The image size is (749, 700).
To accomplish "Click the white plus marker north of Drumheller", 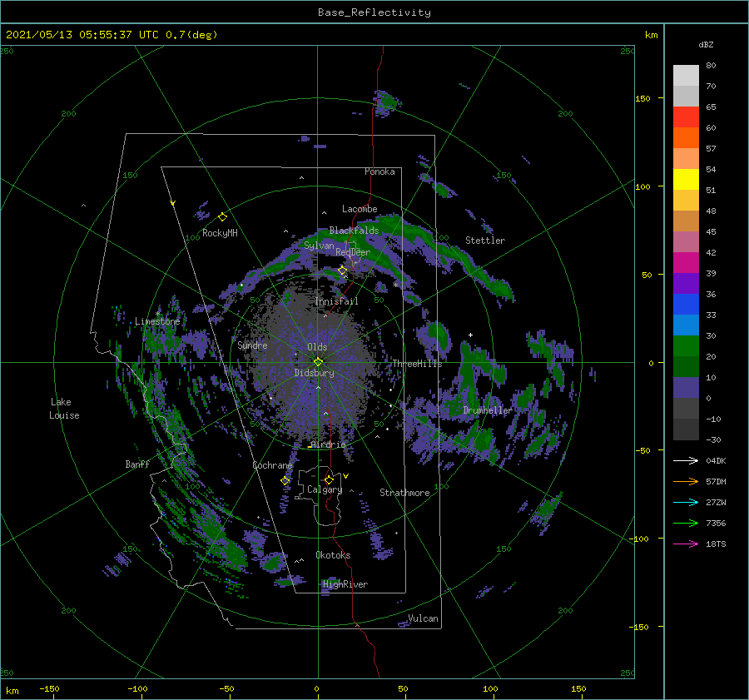I will tap(470, 335).
